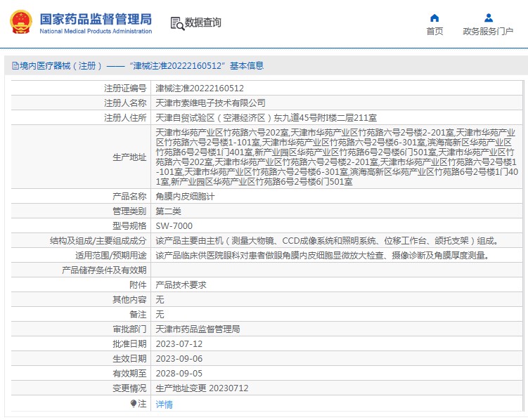Click the 型号规格 row label
This screenshot has width=528, height=420.
tap(129, 226)
